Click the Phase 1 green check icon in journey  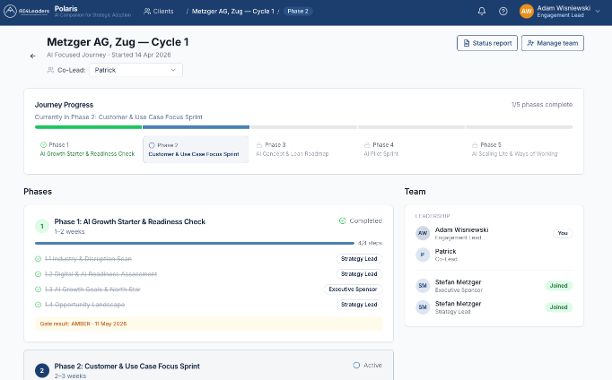[x=43, y=145]
